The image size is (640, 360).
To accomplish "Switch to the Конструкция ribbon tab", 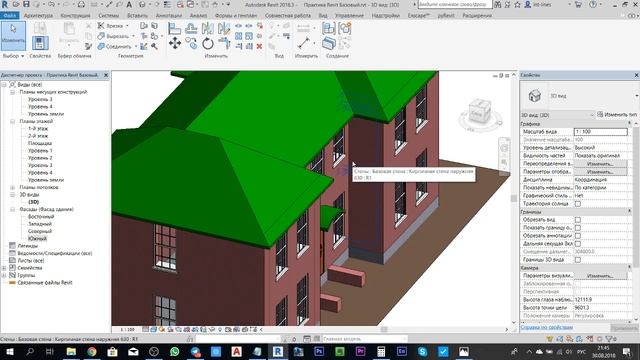I will point(75,16).
